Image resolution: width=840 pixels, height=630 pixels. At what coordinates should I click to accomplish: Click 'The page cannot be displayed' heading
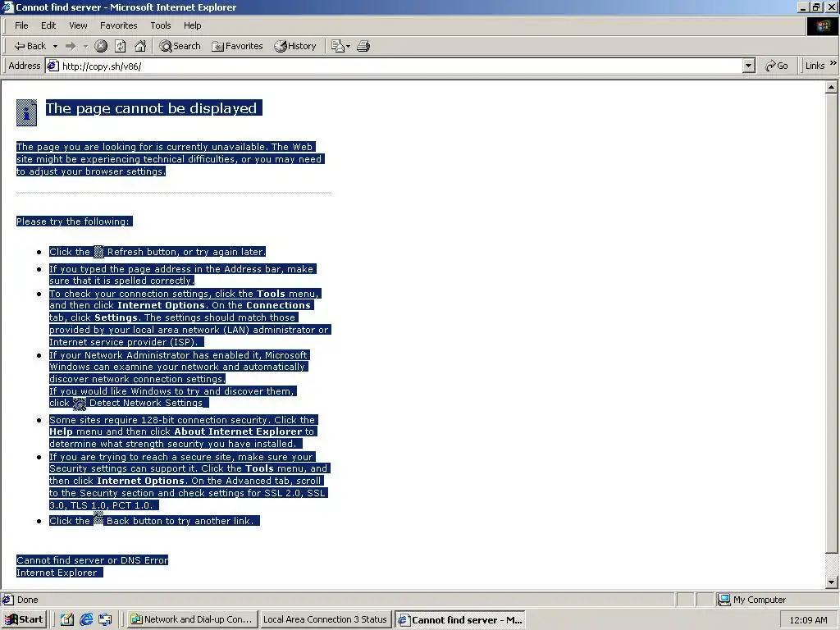[x=151, y=107]
